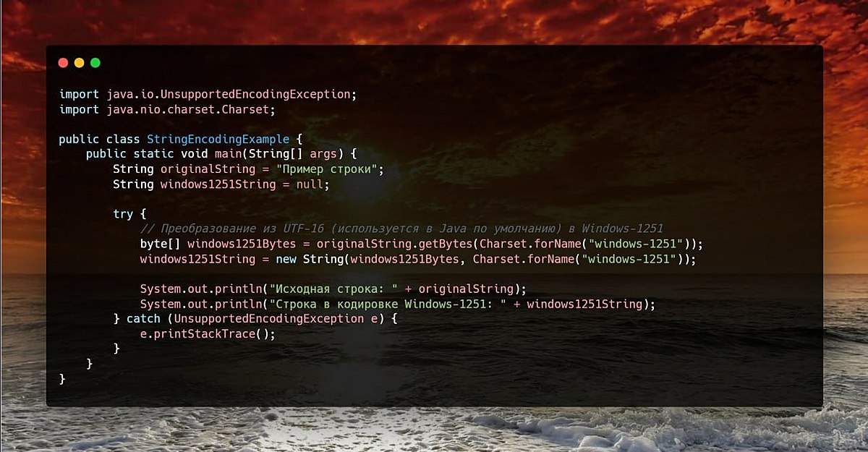Click the null keyword after windows1251String
Viewport: 868px width, 452px height.
click(310, 184)
